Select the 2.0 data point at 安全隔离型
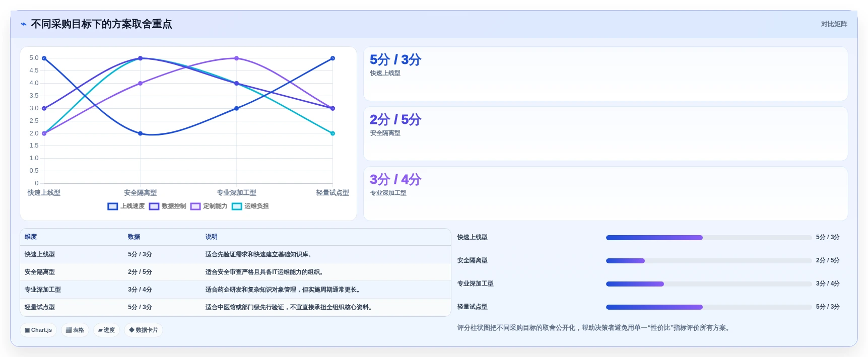This screenshot has width=868, height=357. 141,133
